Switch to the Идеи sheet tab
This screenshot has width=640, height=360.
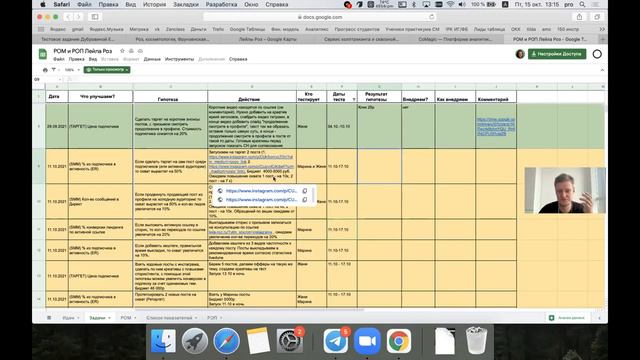[x=68, y=318]
